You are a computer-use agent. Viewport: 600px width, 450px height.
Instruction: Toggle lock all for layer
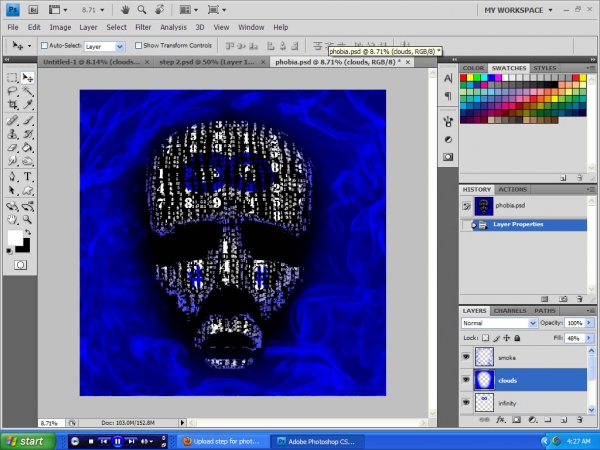click(517, 338)
